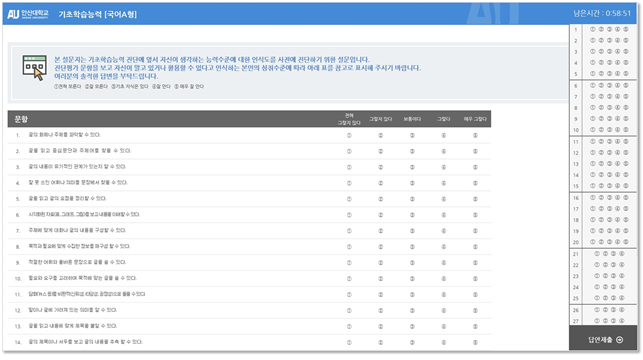The width and height of the screenshot is (643, 360).
Task: Click the survey form icon with cursor
Action: pyautogui.click(x=34, y=68)
